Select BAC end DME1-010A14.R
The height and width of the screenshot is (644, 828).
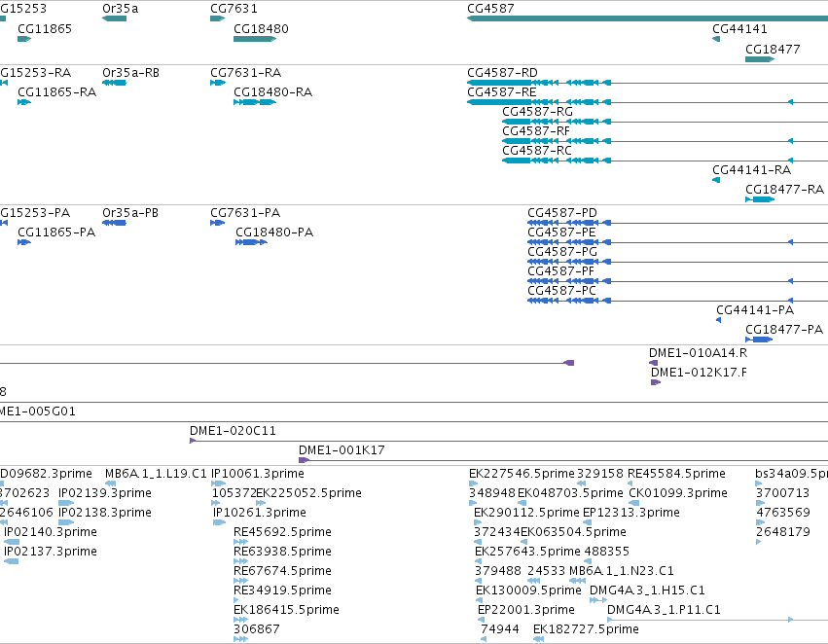654,363
